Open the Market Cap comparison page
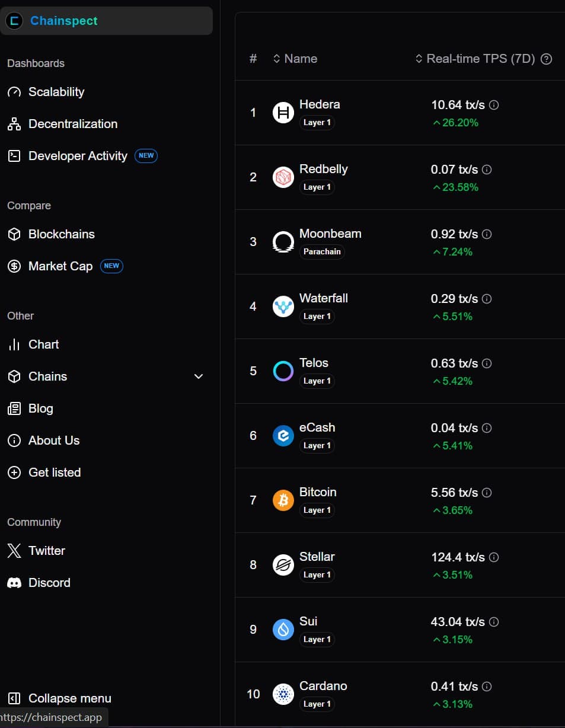 coord(60,266)
